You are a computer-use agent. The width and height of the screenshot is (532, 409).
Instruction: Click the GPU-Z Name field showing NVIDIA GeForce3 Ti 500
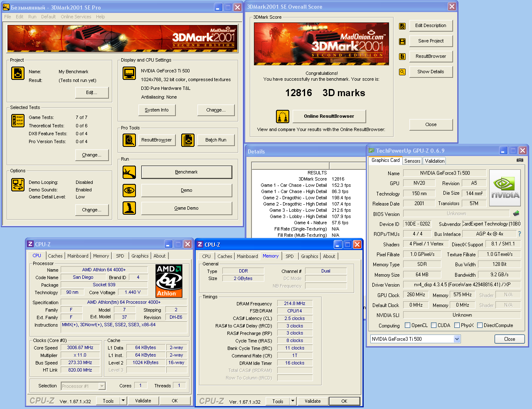[445, 173]
